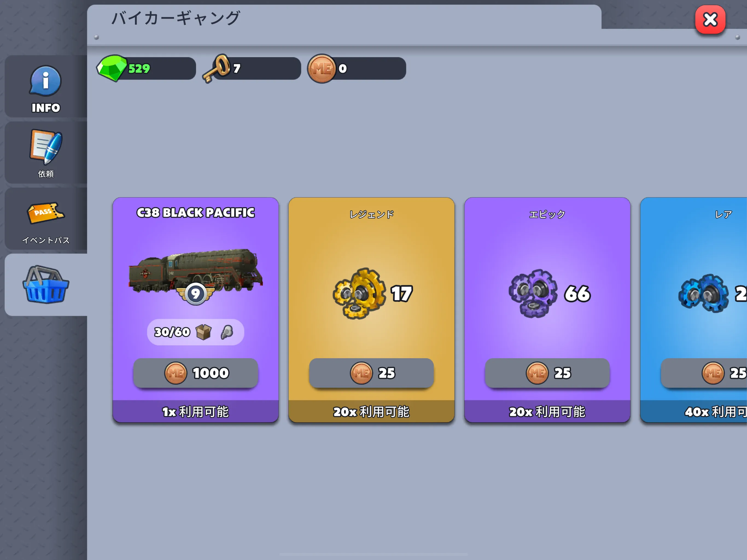The height and width of the screenshot is (560, 747).
Task: Tap the ME coin balance icon
Action: pyautogui.click(x=322, y=69)
